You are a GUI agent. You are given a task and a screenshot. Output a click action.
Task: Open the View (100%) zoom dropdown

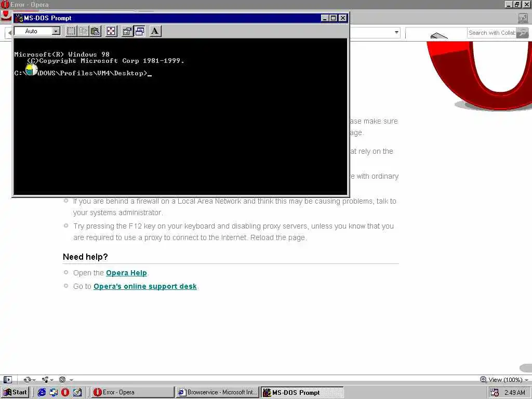[508, 380]
